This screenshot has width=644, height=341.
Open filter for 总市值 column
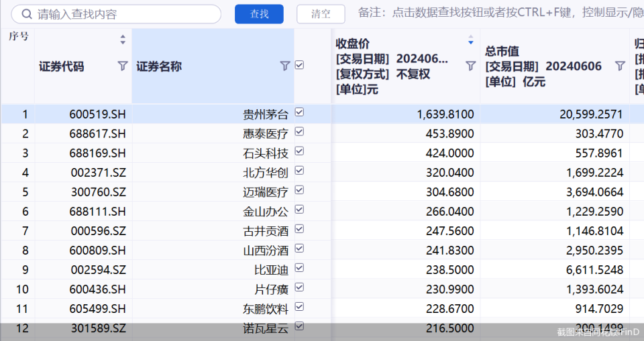tap(620, 66)
